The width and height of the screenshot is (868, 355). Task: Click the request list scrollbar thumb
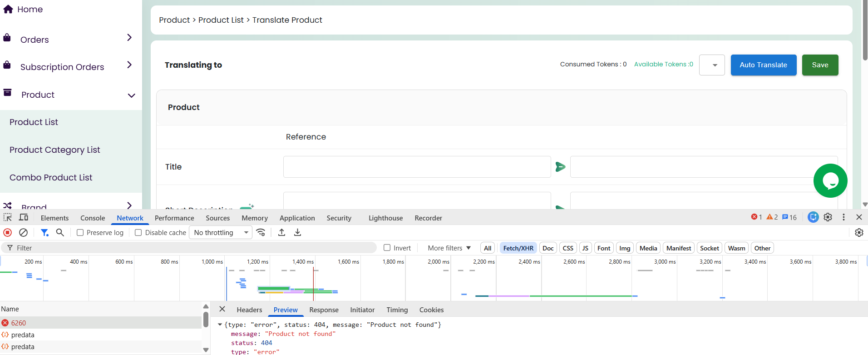pos(206,319)
